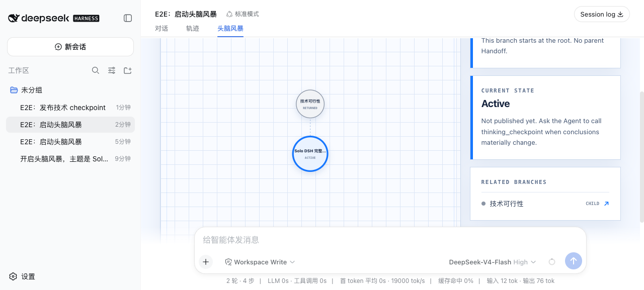Open Workspace Write permission dropdown
This screenshot has width=644, height=290.
(260, 262)
